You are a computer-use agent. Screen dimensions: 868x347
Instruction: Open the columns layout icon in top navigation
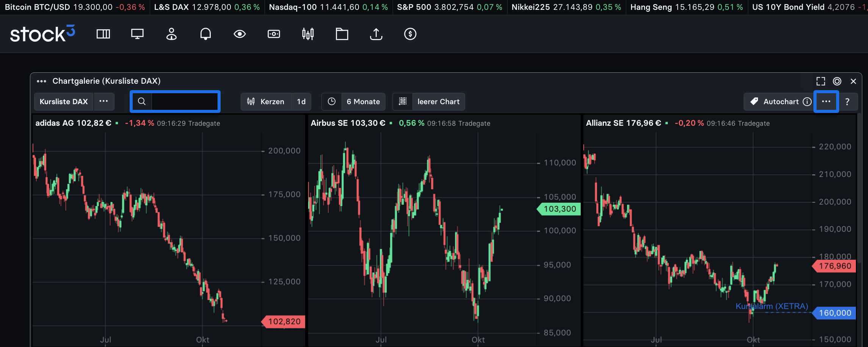[103, 34]
